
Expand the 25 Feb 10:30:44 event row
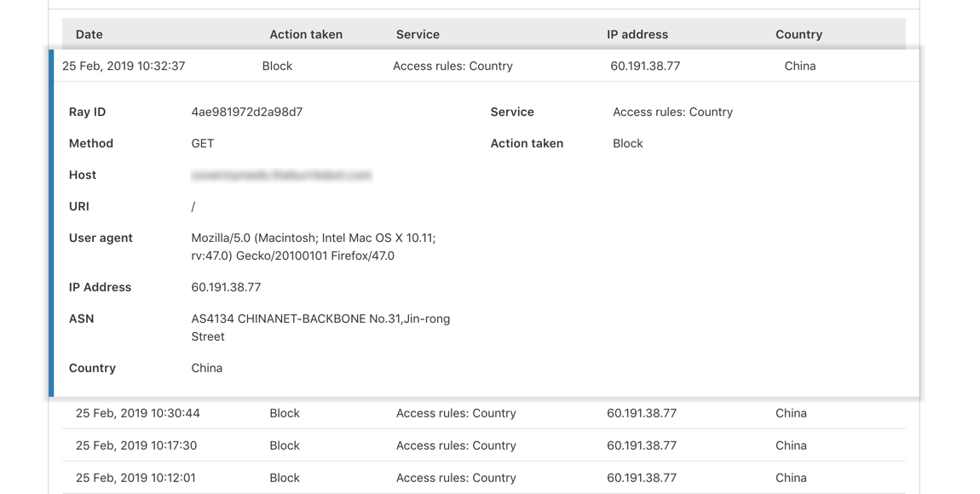click(138, 414)
